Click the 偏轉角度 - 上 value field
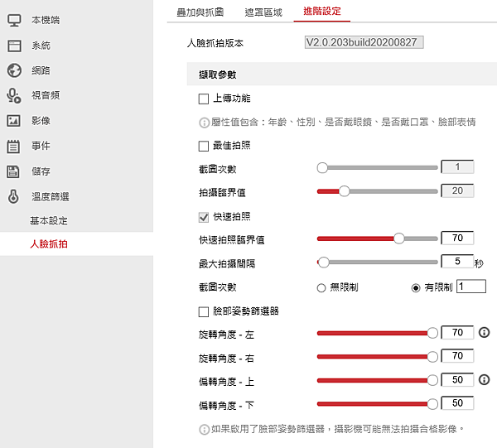497x448 pixels. [x=457, y=379]
